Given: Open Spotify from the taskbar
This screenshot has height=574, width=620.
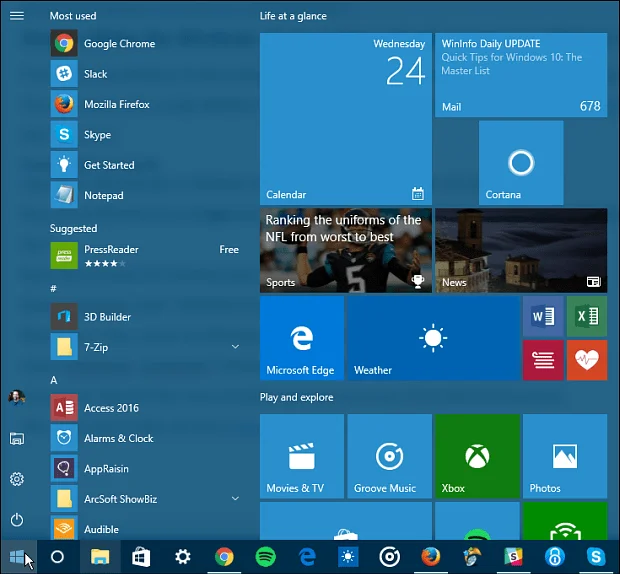Looking at the screenshot, I should pos(265,557).
